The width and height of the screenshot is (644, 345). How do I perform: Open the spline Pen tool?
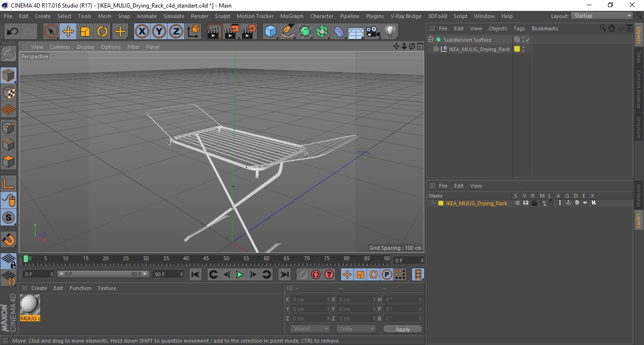(x=288, y=32)
